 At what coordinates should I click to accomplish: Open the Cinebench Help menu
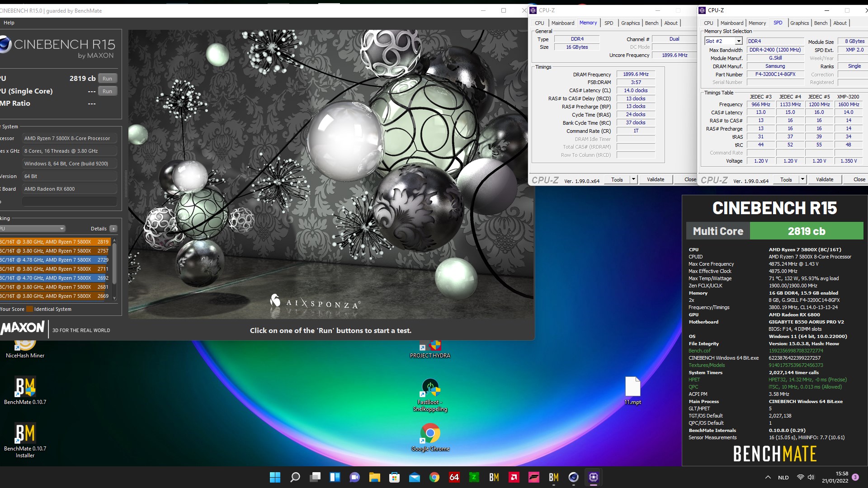9,23
